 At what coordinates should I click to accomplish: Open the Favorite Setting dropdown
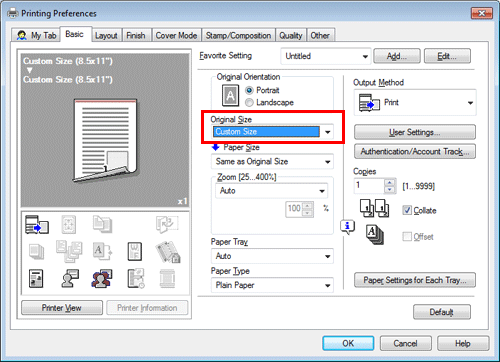click(x=326, y=56)
